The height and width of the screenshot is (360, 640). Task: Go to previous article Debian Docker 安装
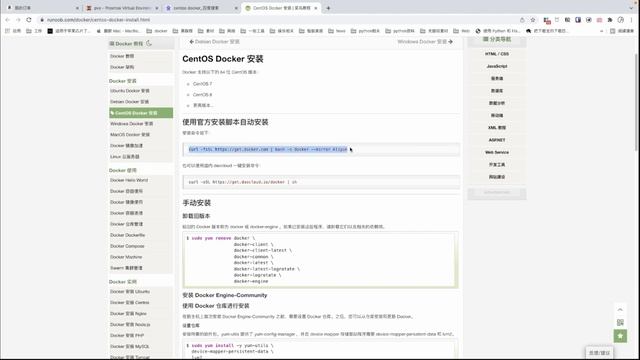tap(214, 42)
